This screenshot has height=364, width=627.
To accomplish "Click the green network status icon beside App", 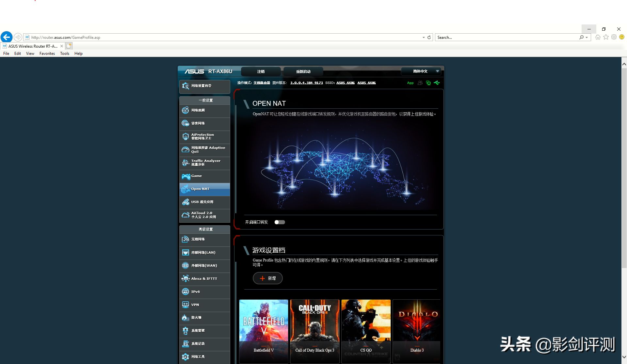I will point(428,83).
